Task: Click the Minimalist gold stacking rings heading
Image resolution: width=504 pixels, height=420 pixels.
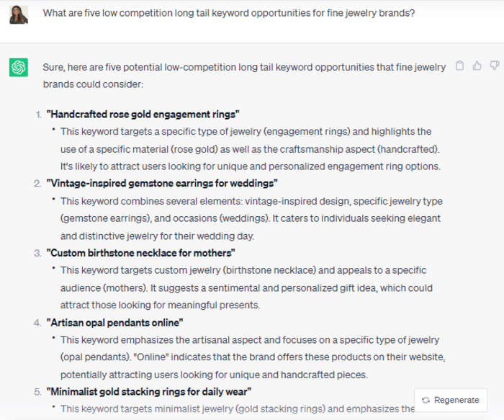Action: [149, 392]
